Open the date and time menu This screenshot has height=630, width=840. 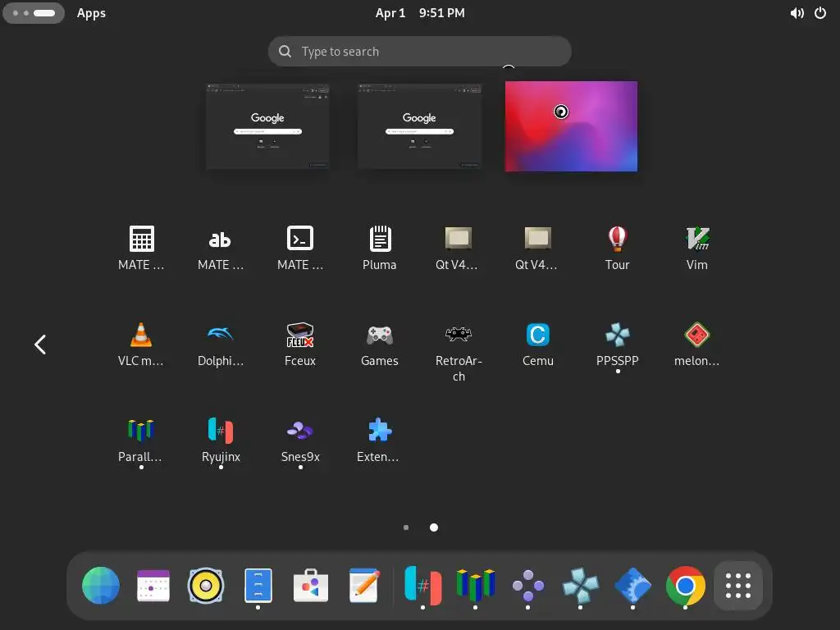pos(420,13)
